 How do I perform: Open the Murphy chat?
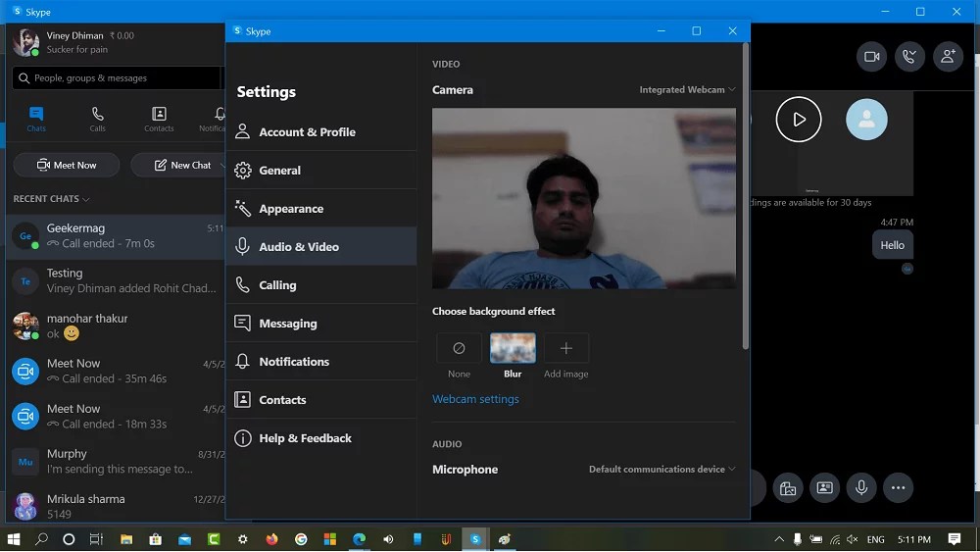(116, 462)
